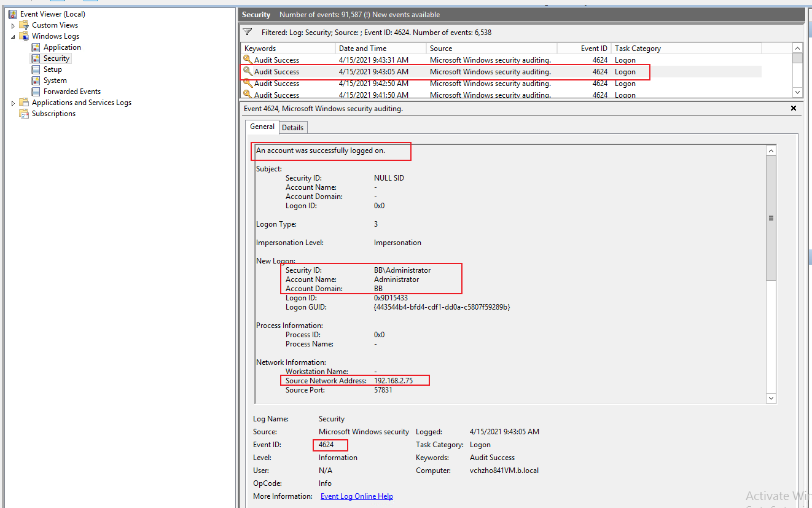Click details text scroll down arrow
This screenshot has width=812, height=508.
click(771, 398)
